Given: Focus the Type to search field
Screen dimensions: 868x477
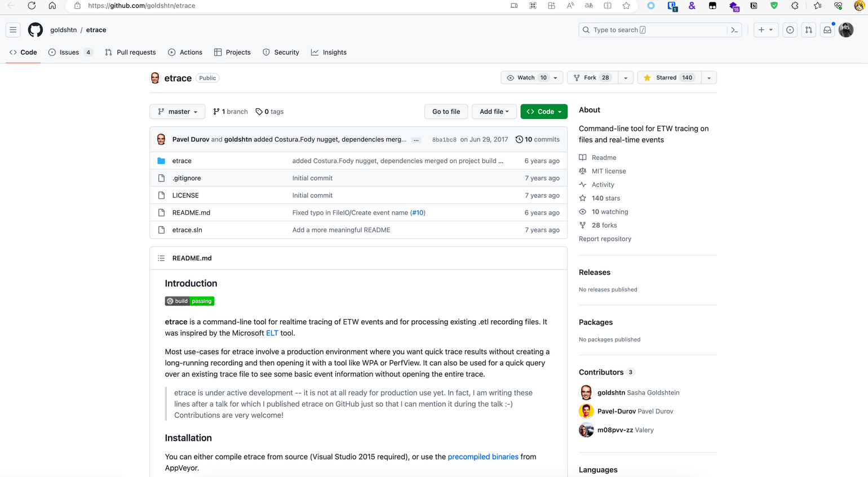Looking at the screenshot, I should pyautogui.click(x=654, y=30).
